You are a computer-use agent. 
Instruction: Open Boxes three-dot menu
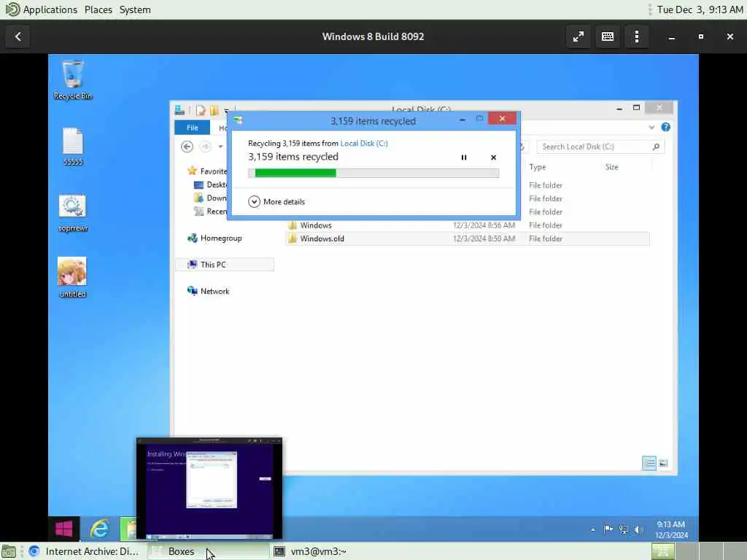coord(637,36)
